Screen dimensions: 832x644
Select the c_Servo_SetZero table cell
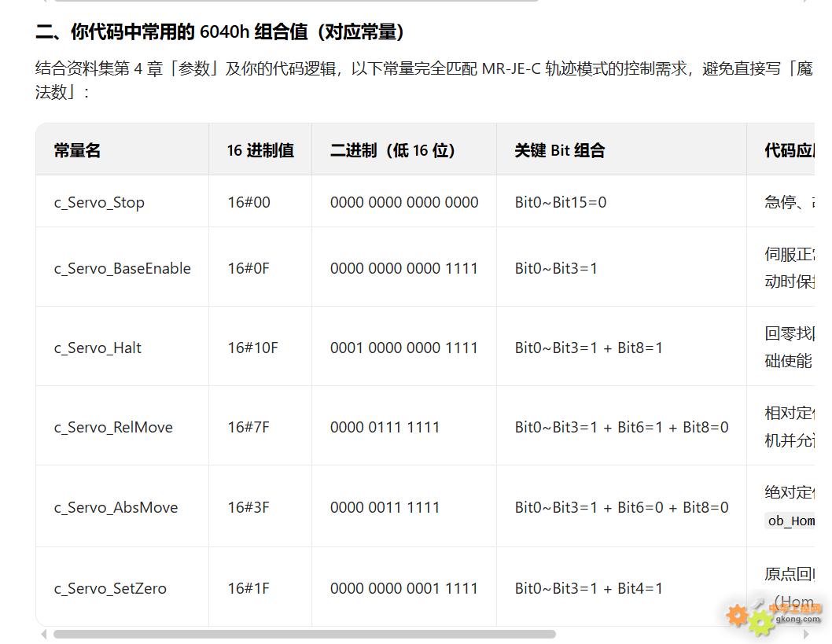coord(110,588)
